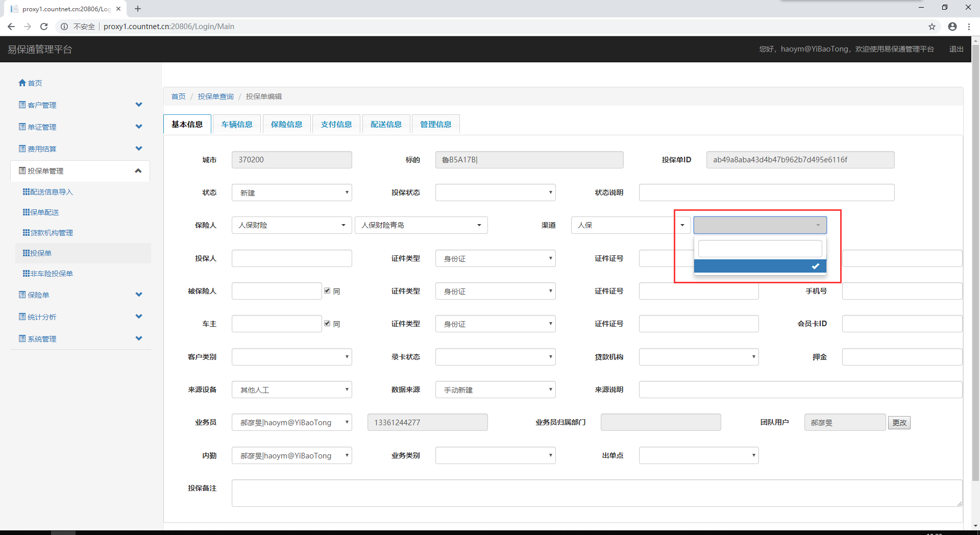Select the highlighted checked option in open dropdown

759,266
